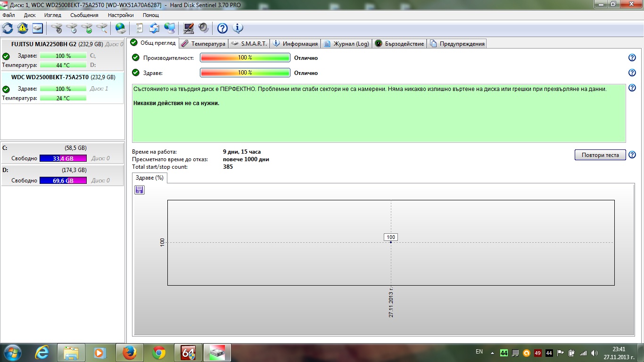Viewport: 644px width, 362px height.
Task: Open the Журнал (Log) tab
Action: [347, 44]
